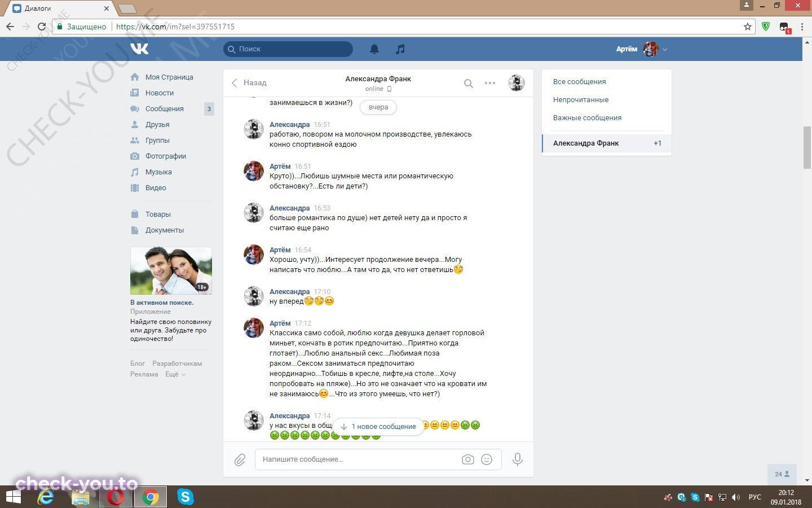Open Группы in sidebar
812x508 pixels.
[157, 141]
